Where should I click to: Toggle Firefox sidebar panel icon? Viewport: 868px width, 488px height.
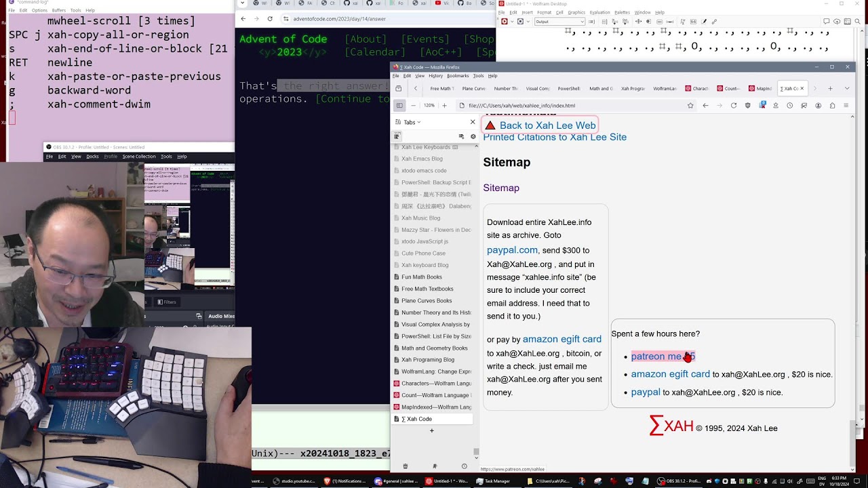(x=399, y=106)
